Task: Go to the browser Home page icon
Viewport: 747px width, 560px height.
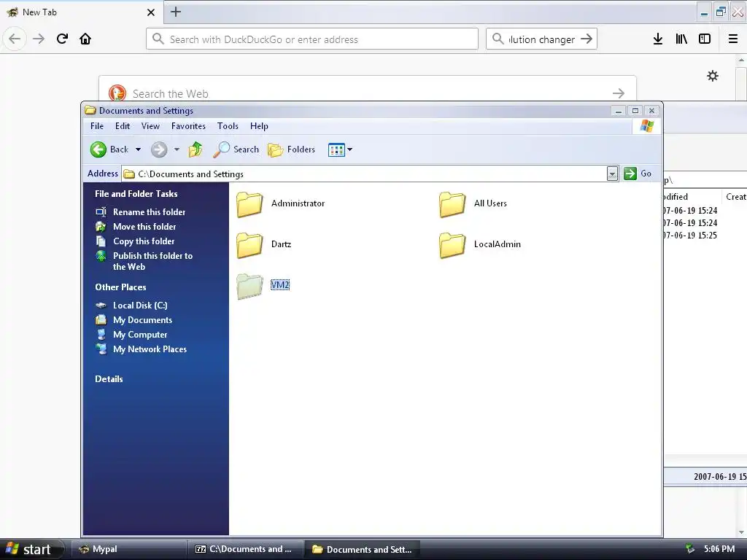Action: [x=85, y=39]
